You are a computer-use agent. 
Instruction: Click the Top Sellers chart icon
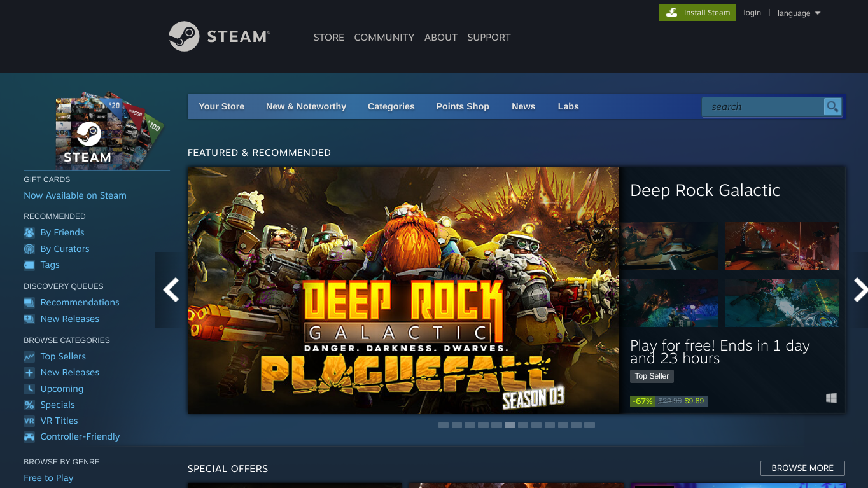tap(29, 356)
